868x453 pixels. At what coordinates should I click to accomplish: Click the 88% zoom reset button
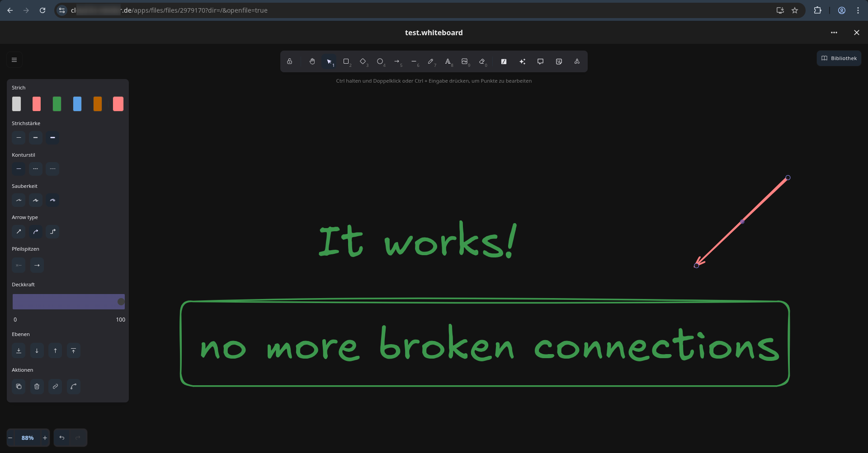(x=28, y=438)
